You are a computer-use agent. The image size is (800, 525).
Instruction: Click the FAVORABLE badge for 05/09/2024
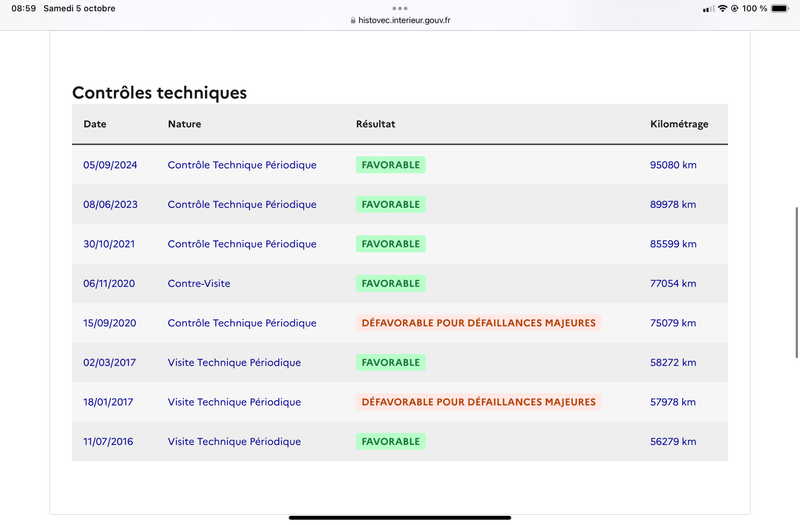click(391, 165)
